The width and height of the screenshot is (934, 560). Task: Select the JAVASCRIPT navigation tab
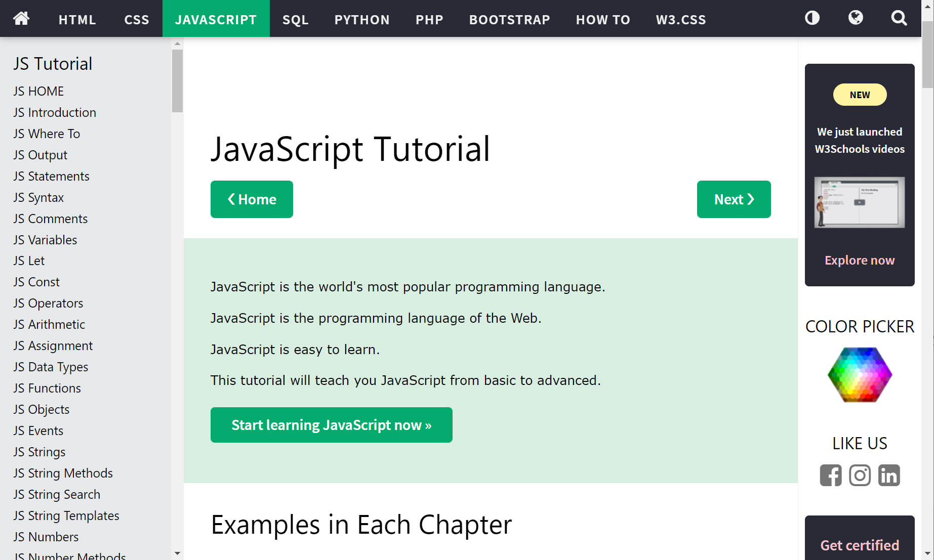pyautogui.click(x=216, y=19)
